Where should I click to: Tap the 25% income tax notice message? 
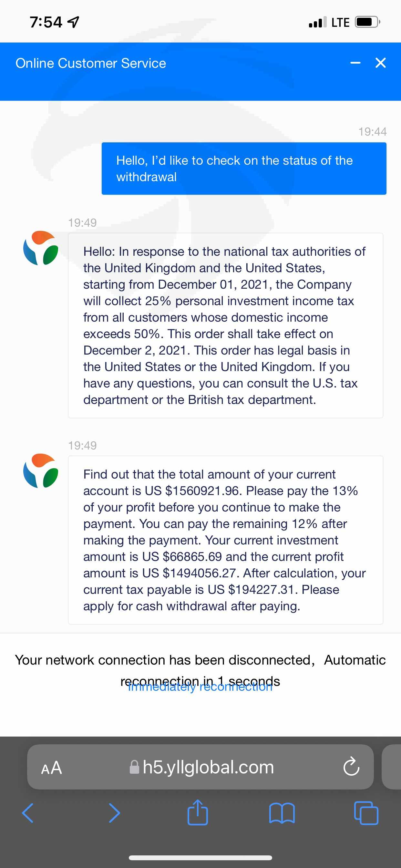[225, 325]
